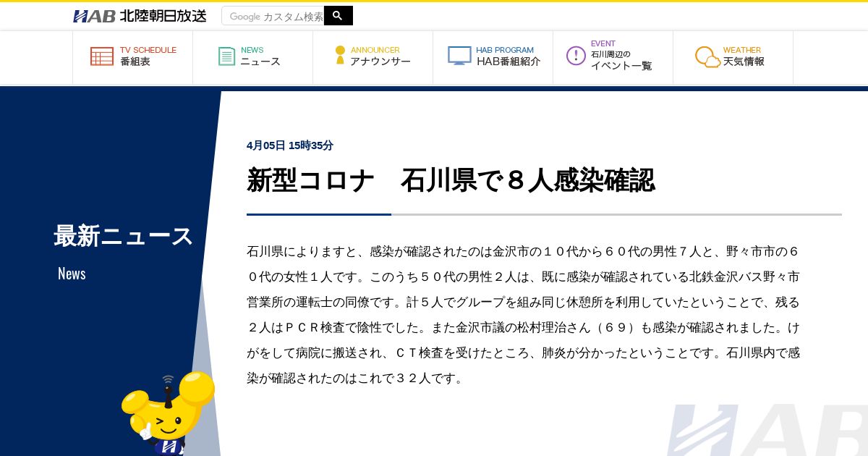Open the 番組表 menu label
868x456 pixels.
(135, 62)
